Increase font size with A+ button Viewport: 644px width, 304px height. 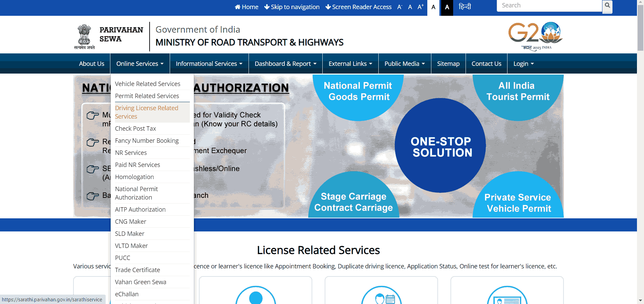point(421,7)
